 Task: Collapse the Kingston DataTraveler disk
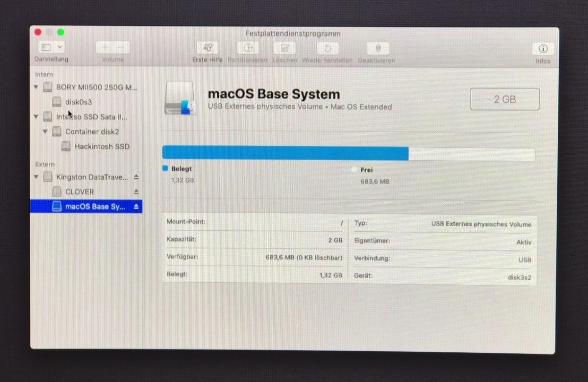tap(36, 177)
